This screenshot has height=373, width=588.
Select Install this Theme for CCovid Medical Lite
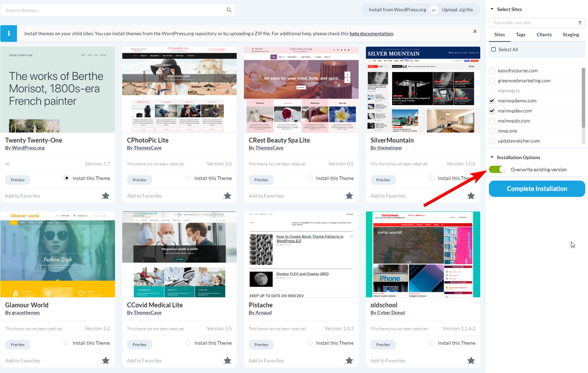(188, 343)
